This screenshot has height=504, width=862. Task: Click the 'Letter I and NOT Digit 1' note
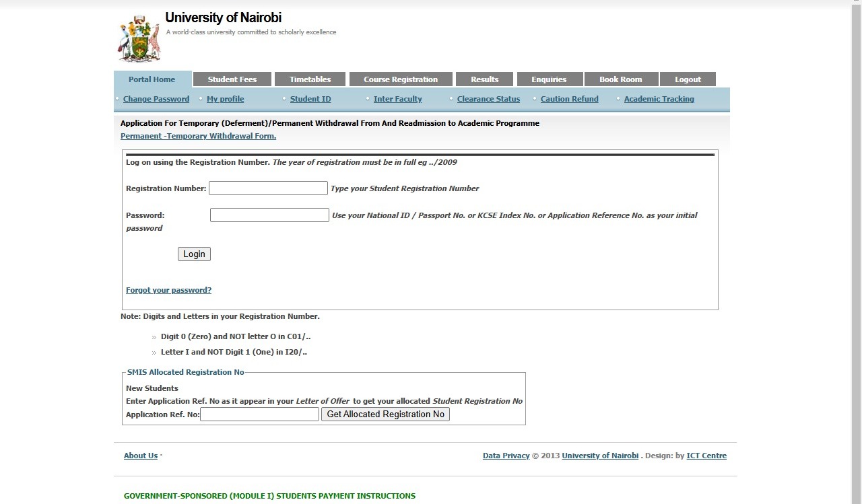(x=234, y=352)
